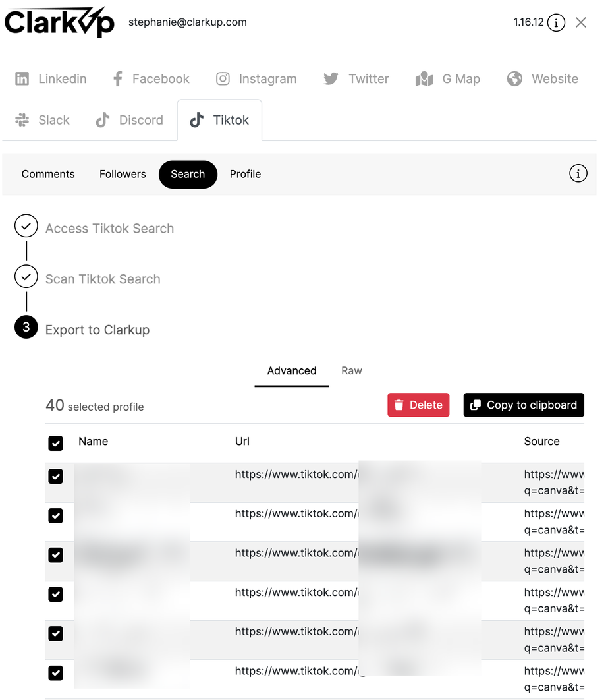Screen dimensions: 606x700
Task: Uncheck the sixth profile row checkbox
Action: (56, 672)
